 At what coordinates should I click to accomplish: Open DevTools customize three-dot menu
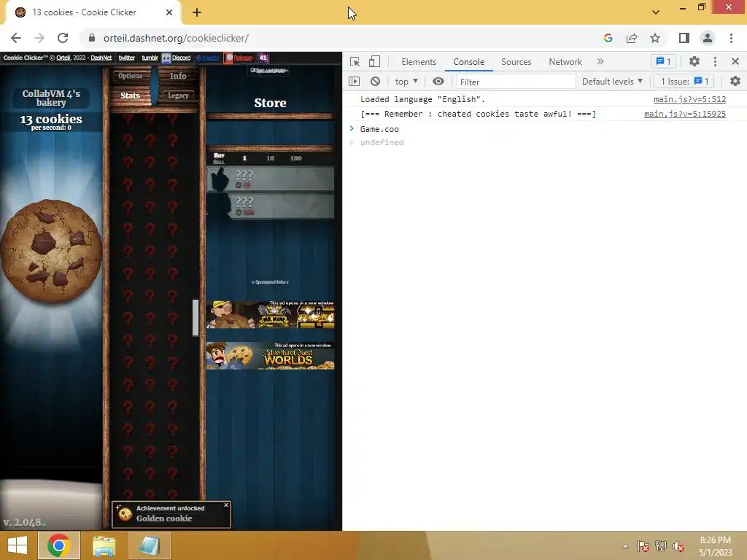715,61
